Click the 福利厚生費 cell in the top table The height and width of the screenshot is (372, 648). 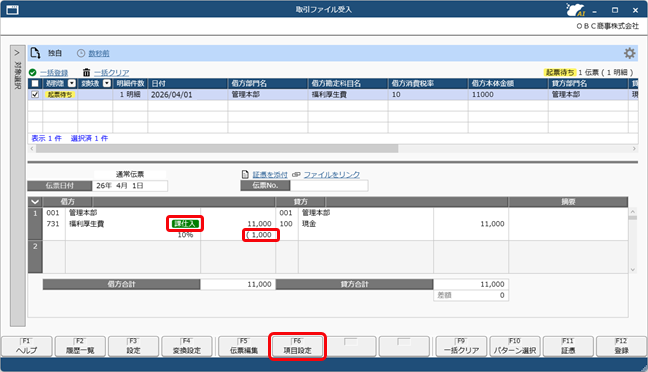(x=348, y=95)
